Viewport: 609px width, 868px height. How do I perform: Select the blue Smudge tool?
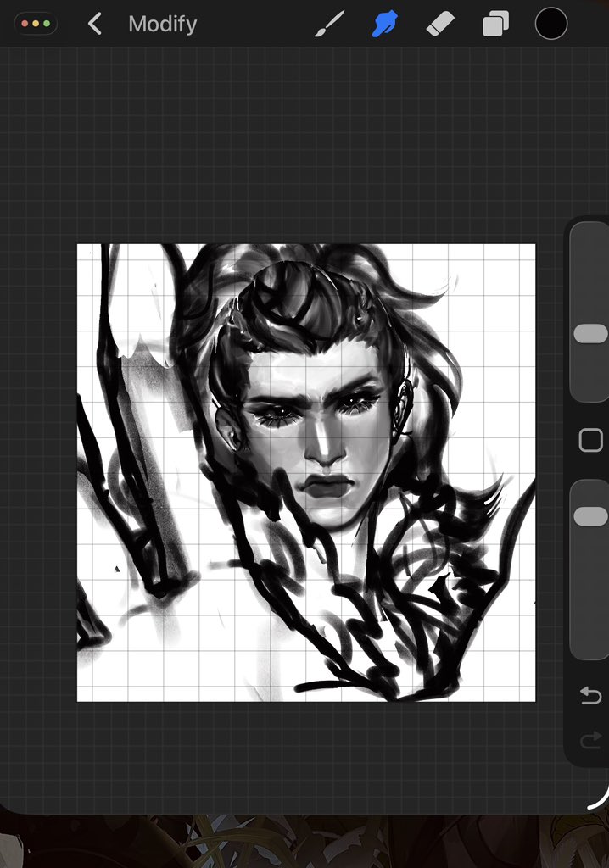pos(384,24)
